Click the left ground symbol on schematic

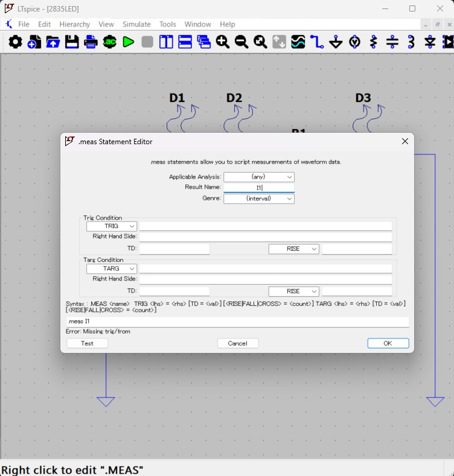pos(106,402)
